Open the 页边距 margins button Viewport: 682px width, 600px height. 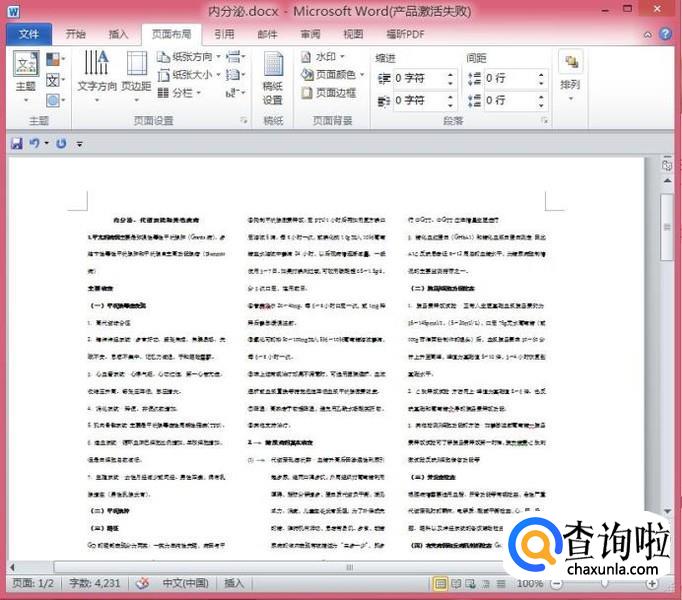136,72
